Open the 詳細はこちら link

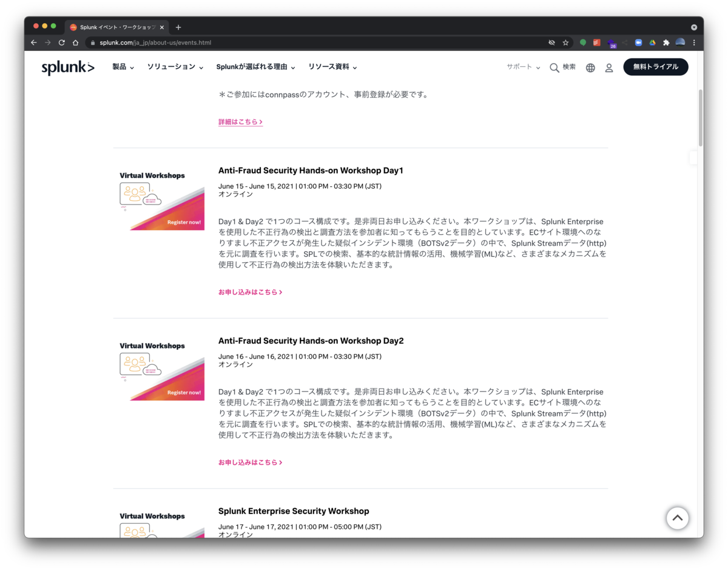tap(240, 122)
